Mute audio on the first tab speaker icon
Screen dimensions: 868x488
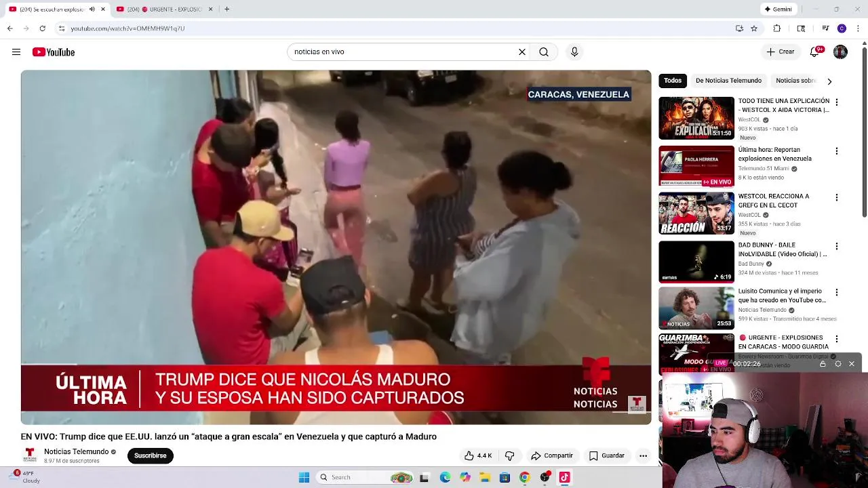click(x=92, y=9)
